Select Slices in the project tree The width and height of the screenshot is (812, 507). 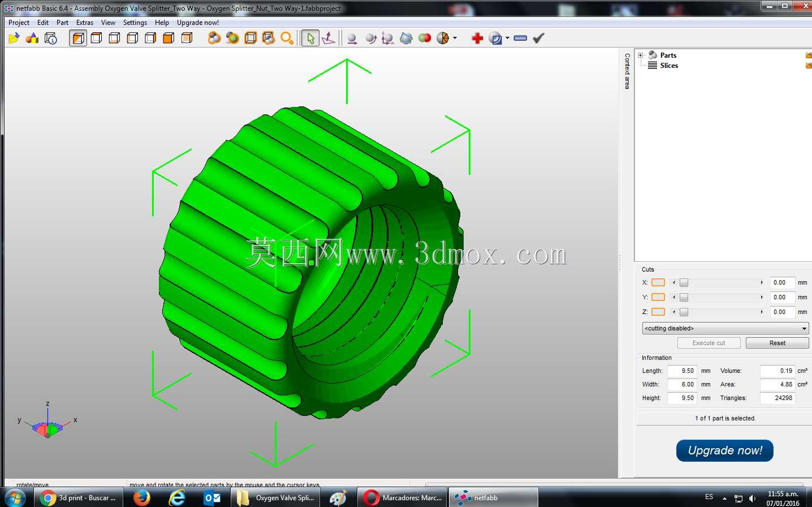[669, 66]
